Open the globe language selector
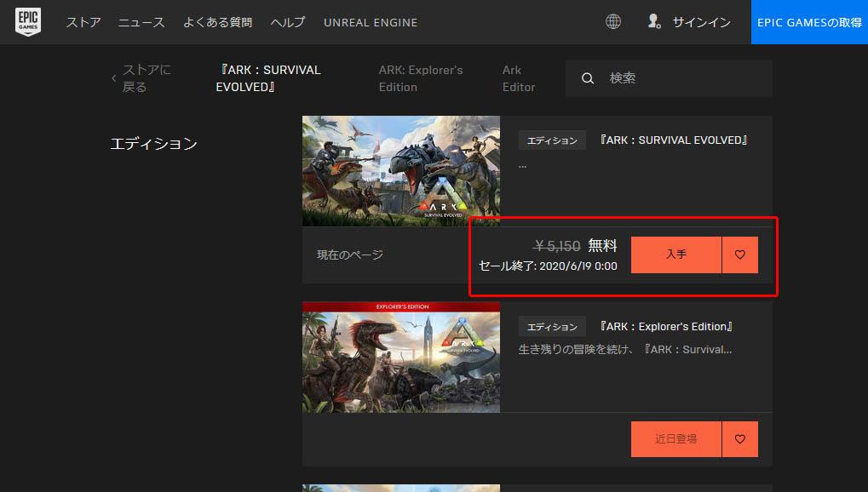This screenshot has height=492, width=868. click(612, 21)
